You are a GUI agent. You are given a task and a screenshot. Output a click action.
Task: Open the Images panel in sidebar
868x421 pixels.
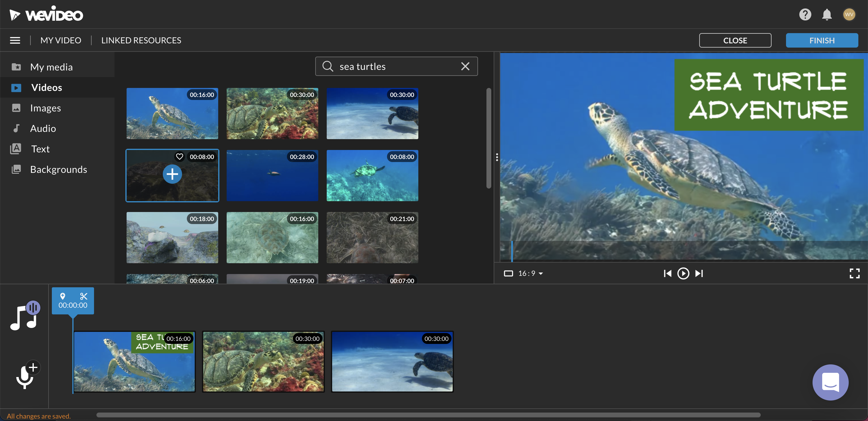[x=46, y=107]
